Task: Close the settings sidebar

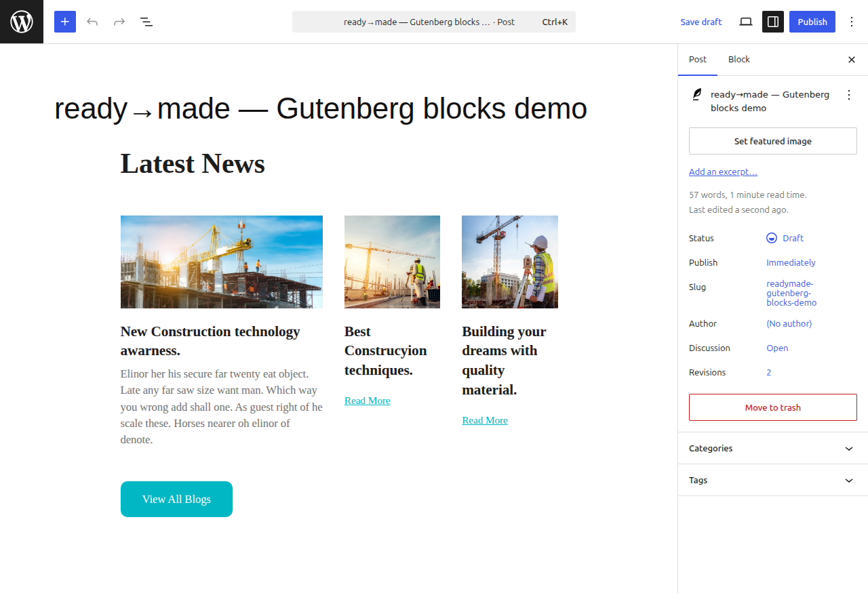Action: (852, 60)
